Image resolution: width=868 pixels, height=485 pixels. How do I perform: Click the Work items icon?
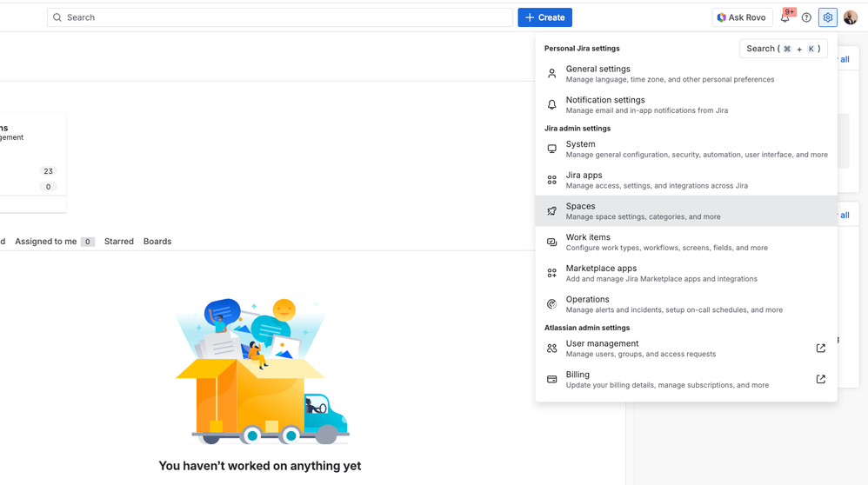(552, 242)
